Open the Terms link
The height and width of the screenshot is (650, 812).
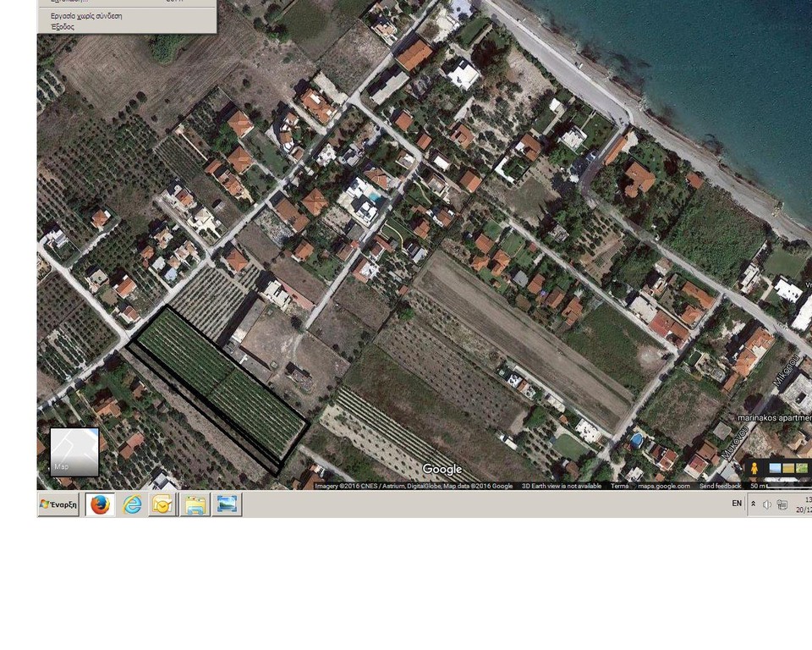[x=619, y=486]
